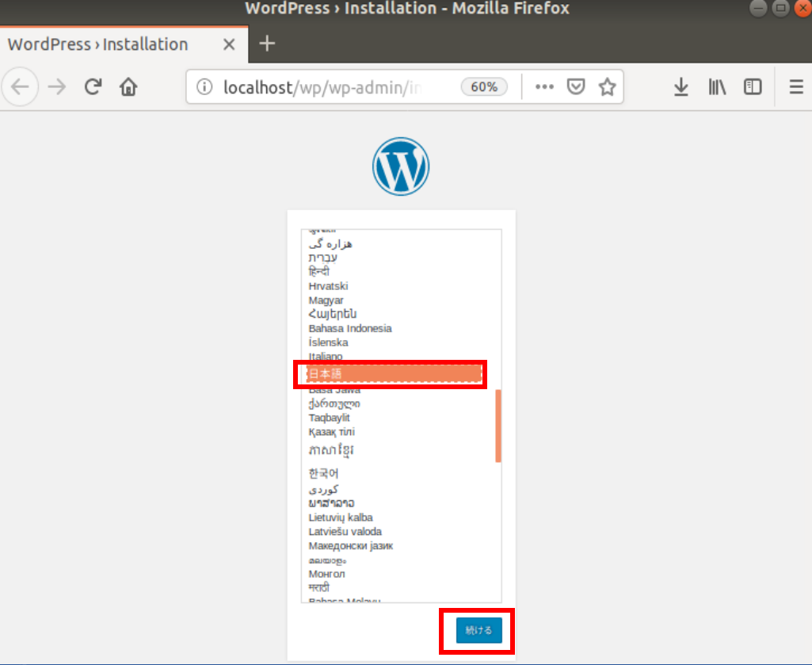Choose Hrvatski from the language list
The height and width of the screenshot is (665, 812).
point(328,286)
